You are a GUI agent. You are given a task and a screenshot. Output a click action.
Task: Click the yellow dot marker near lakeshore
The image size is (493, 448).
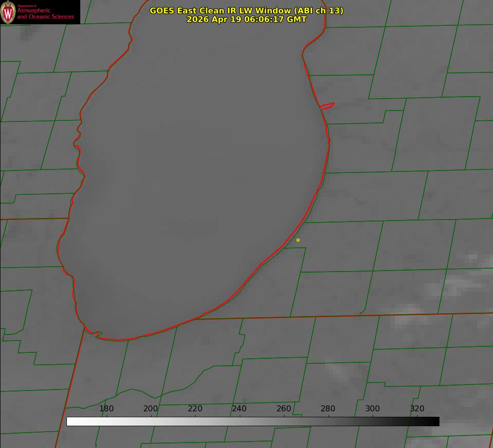[298, 240]
